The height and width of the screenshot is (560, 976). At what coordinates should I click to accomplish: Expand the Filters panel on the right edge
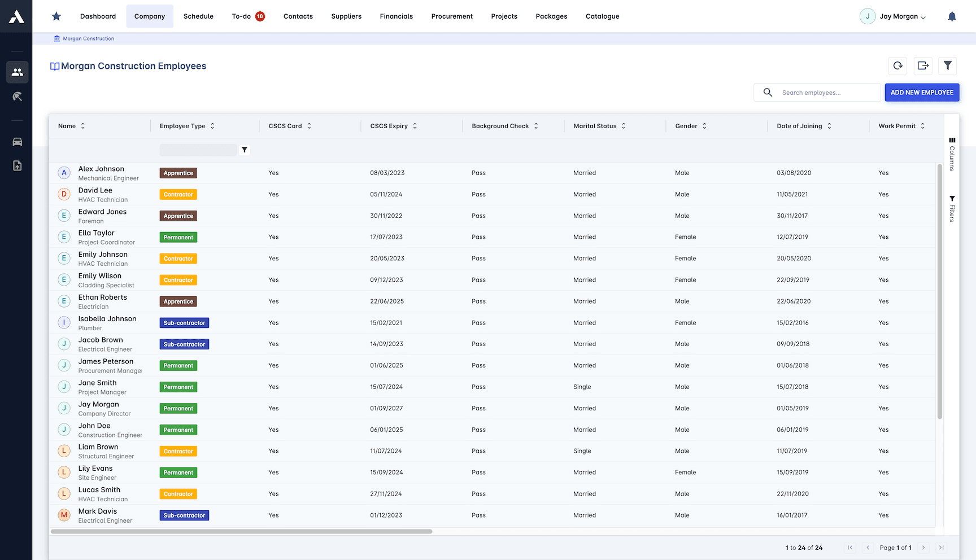pyautogui.click(x=952, y=207)
